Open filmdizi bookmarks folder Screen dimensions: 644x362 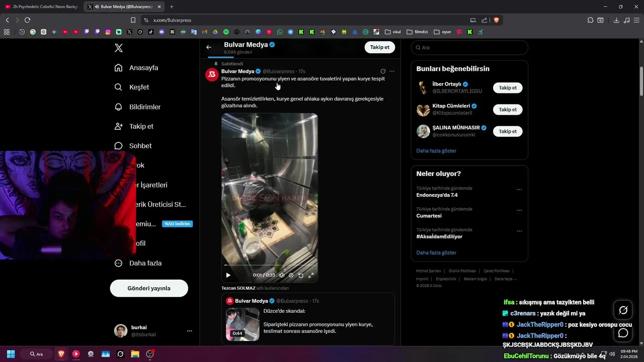point(418,32)
